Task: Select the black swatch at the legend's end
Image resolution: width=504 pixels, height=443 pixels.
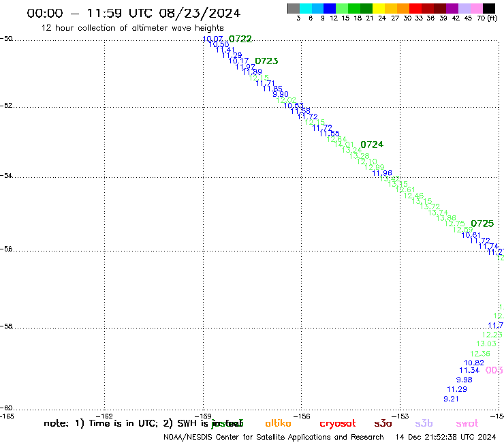Action: click(x=489, y=8)
